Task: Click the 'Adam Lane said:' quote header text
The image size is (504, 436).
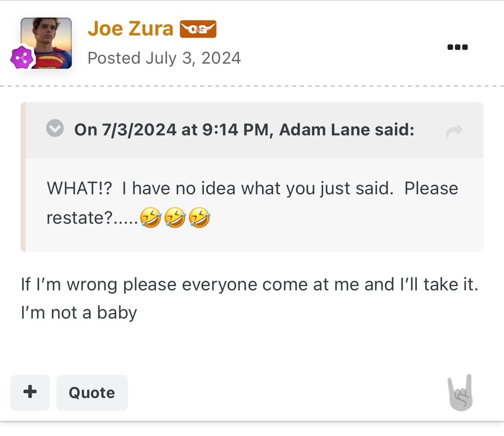Action: tap(347, 130)
